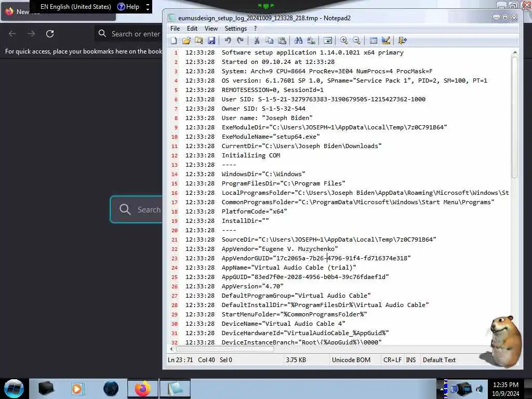This screenshot has width=532, height=399.
Task: Click the 12:35 PM clock in taskbar
Action: (x=506, y=385)
